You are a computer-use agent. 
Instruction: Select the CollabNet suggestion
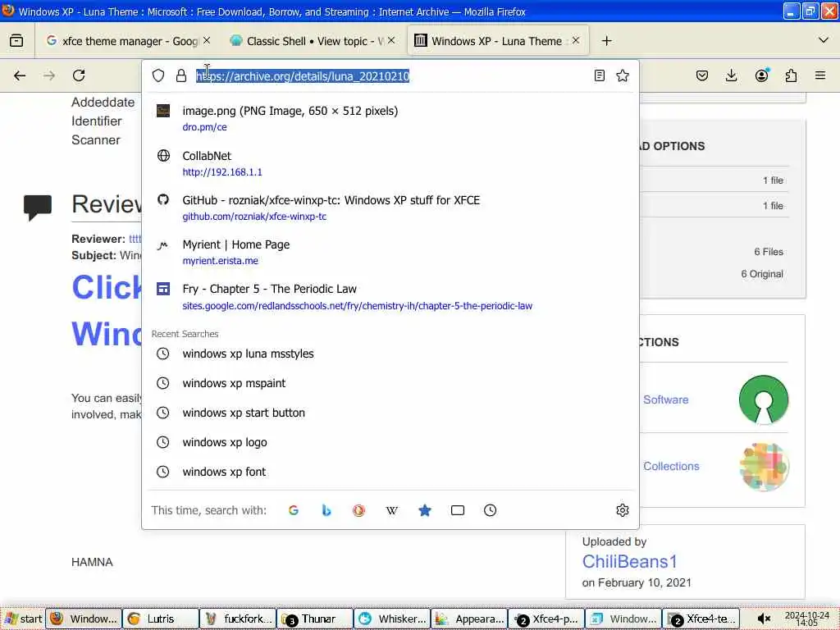[390, 163]
